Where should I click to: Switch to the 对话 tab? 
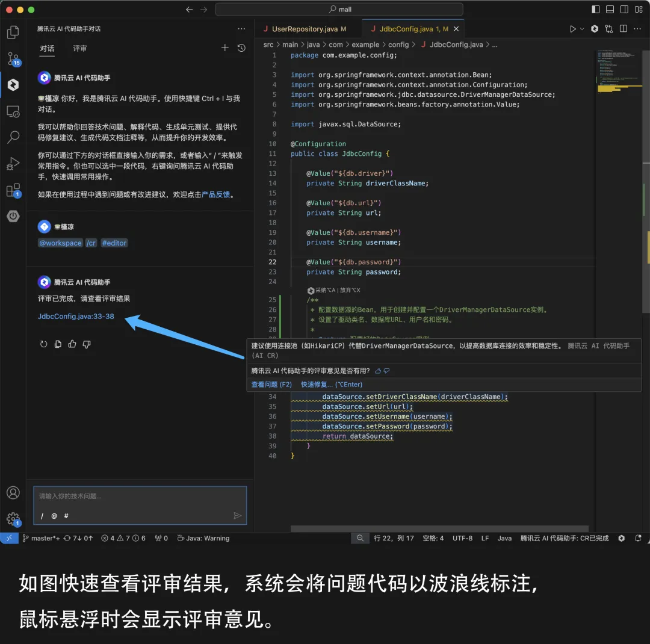point(47,48)
